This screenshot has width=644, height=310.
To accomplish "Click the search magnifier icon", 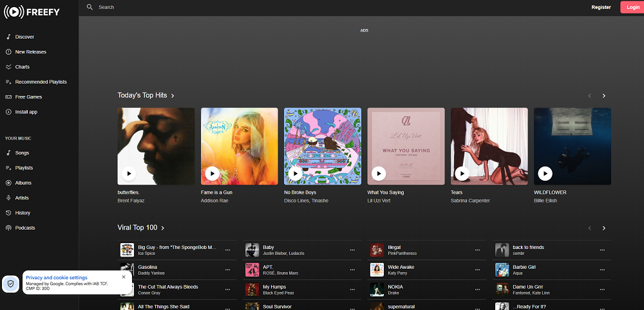I will [x=90, y=7].
